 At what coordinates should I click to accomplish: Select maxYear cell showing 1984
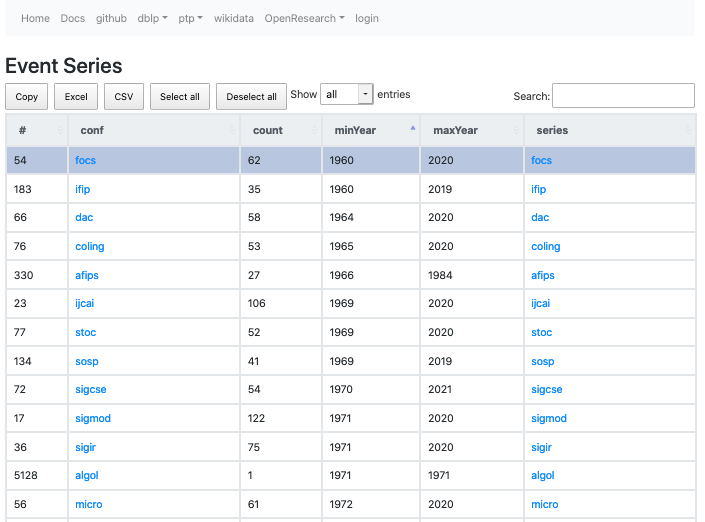pyautogui.click(x=472, y=275)
